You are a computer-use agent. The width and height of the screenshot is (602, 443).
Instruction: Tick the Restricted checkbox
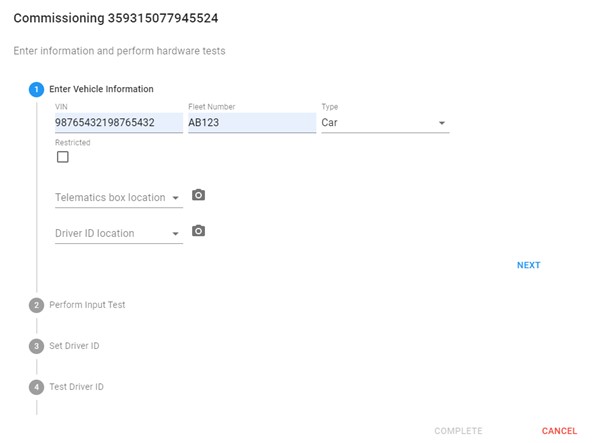coord(62,157)
